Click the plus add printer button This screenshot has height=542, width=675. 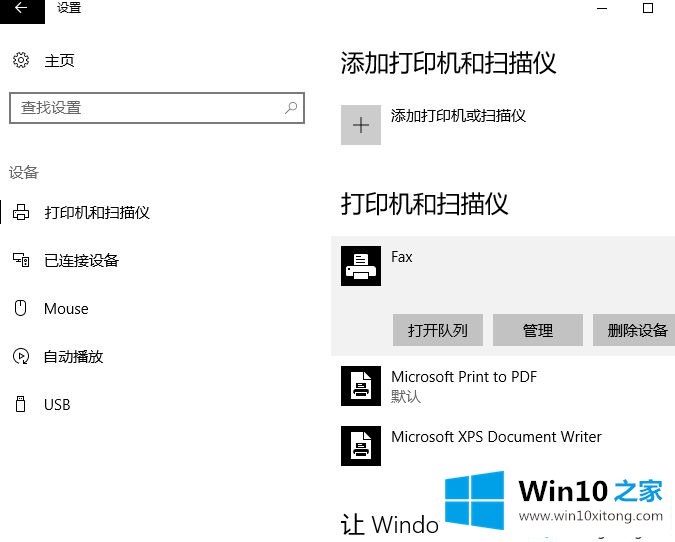tap(361, 125)
